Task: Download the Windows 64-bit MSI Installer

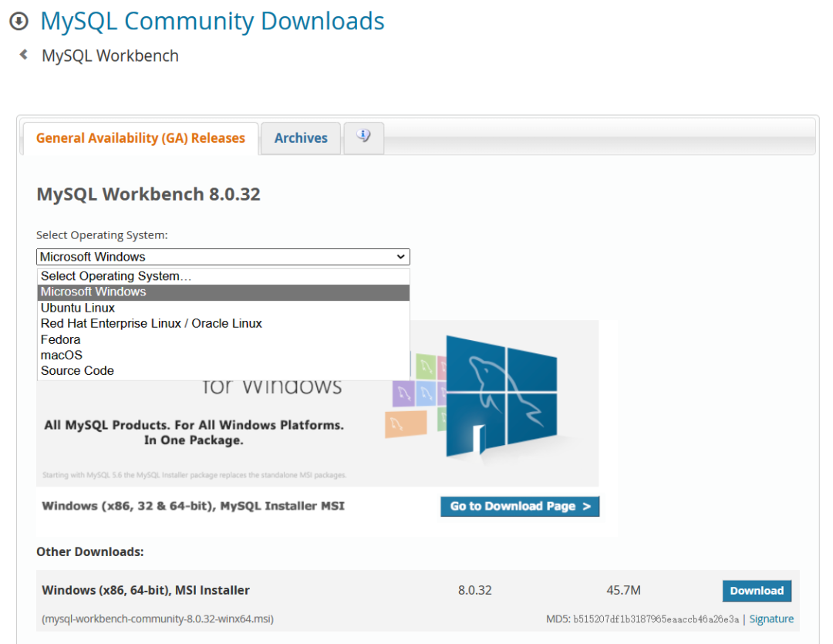Action: (x=756, y=591)
